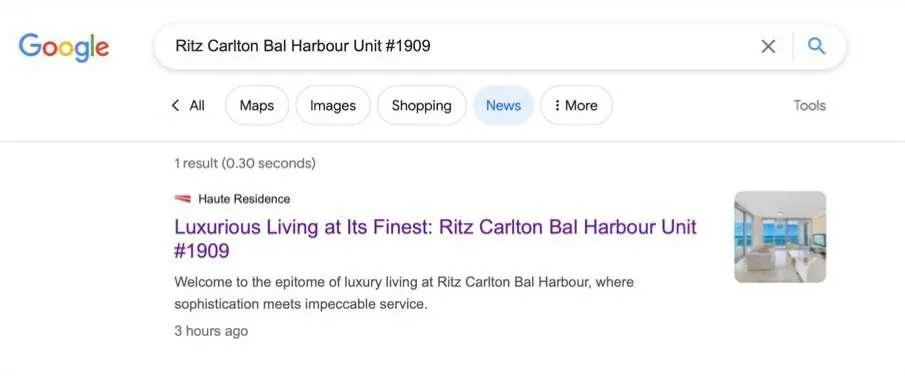Image resolution: width=905 pixels, height=376 pixels.
Task: Click the magnifying glass search icon
Action: click(x=816, y=46)
